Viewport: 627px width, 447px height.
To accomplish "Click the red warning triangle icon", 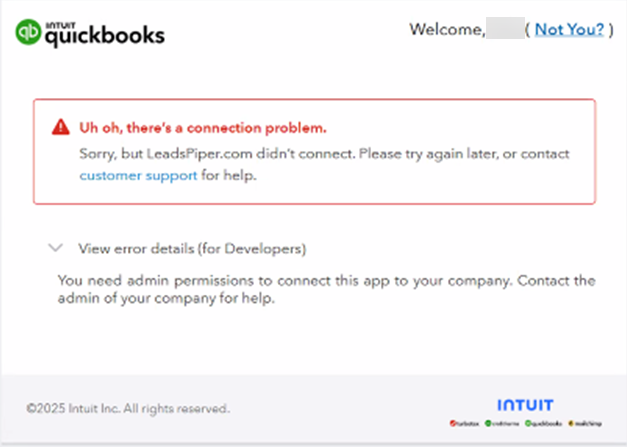I will click(x=61, y=127).
